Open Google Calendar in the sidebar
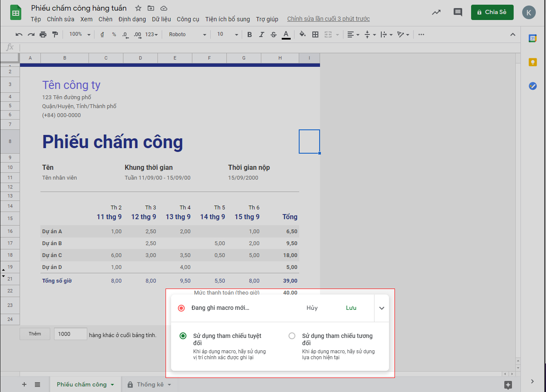 click(x=533, y=38)
